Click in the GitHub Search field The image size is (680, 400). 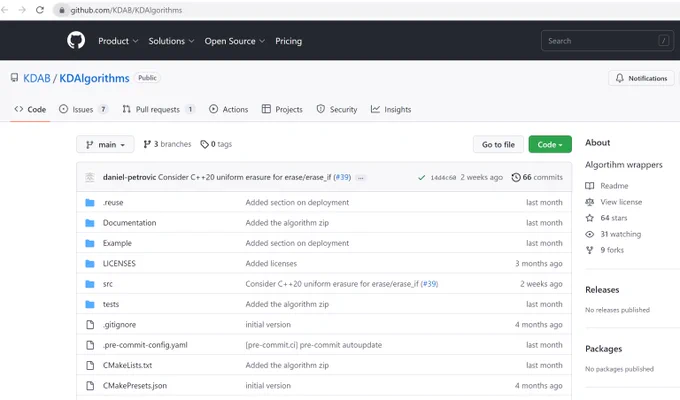608,41
